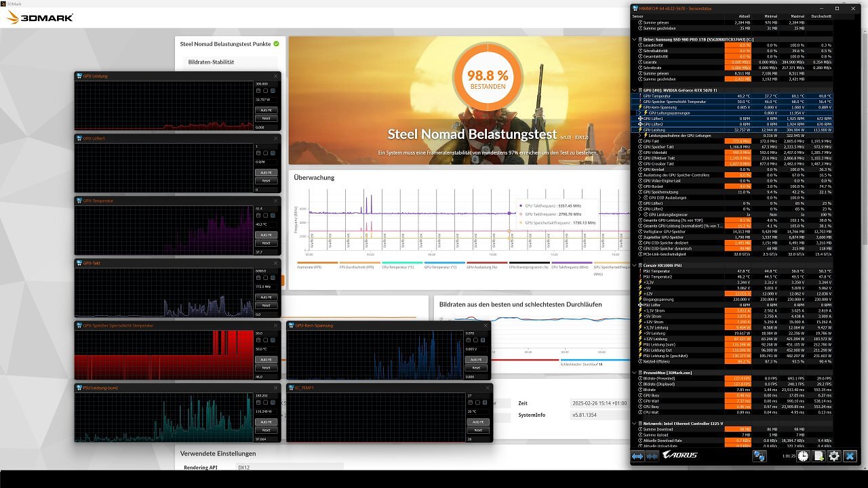868x488 pixels.
Task: Close the GPU Lüfter1 graph window
Action: [x=275, y=138]
